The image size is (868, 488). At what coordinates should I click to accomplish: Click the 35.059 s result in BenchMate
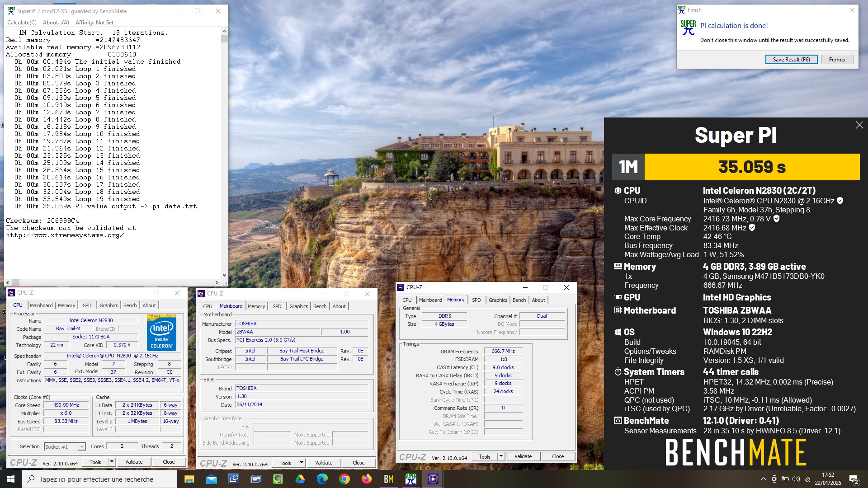coord(752,167)
